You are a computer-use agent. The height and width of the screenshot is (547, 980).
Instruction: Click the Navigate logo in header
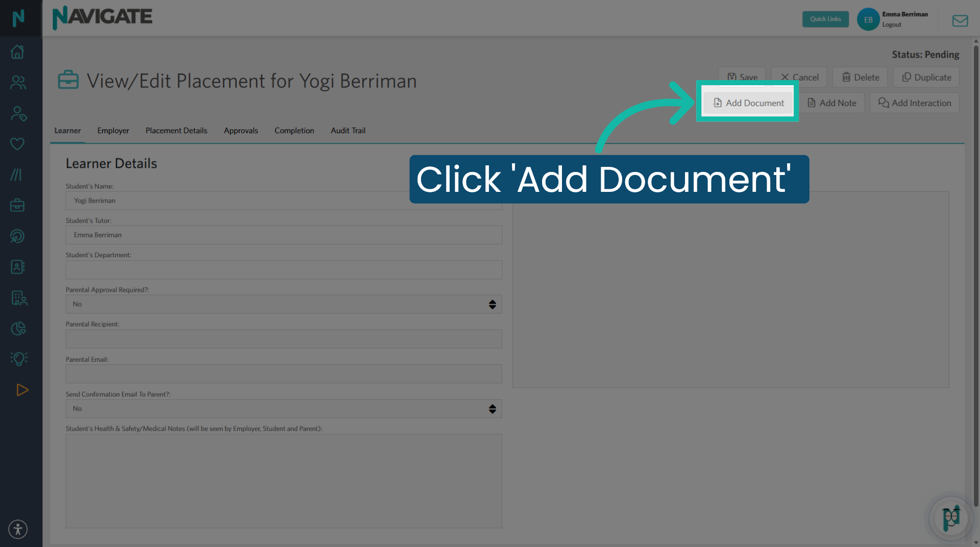tap(102, 17)
